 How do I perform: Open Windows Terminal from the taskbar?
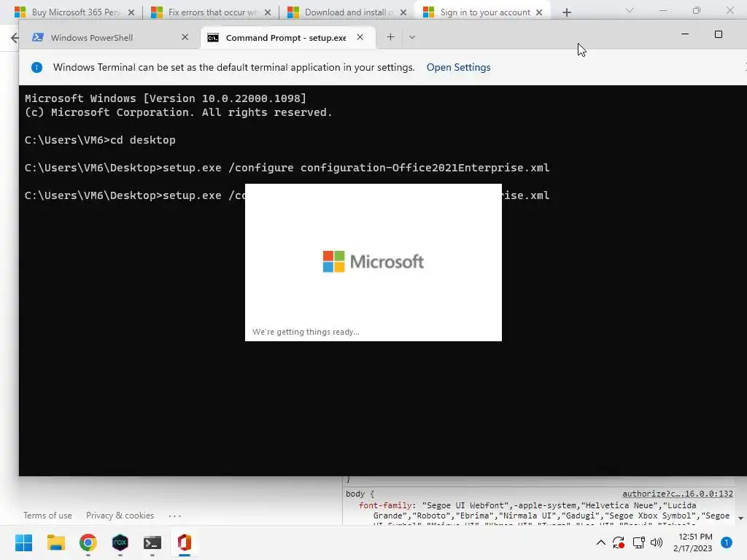point(152,542)
